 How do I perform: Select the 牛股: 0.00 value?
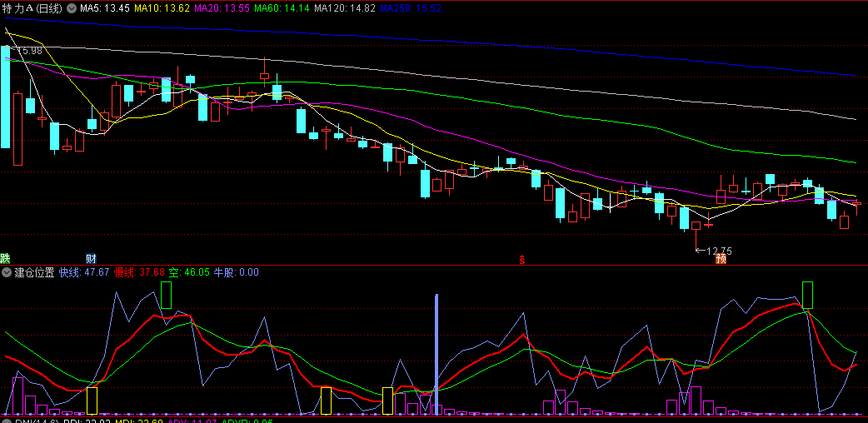[237, 271]
